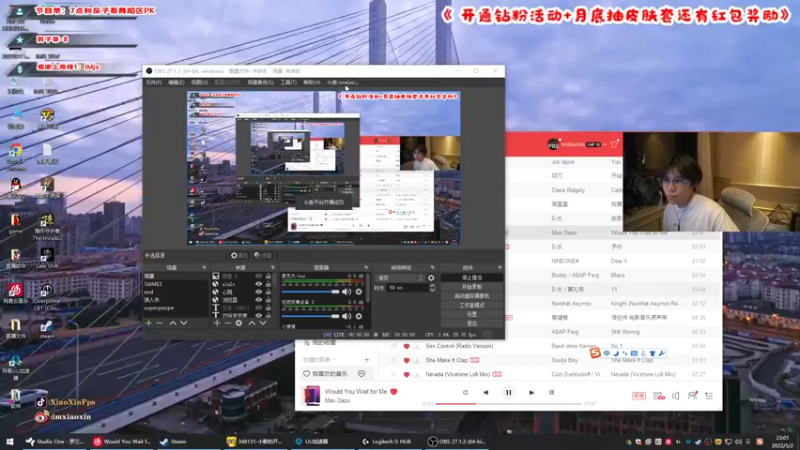Toggle lock on 浏览器 source

(268, 300)
